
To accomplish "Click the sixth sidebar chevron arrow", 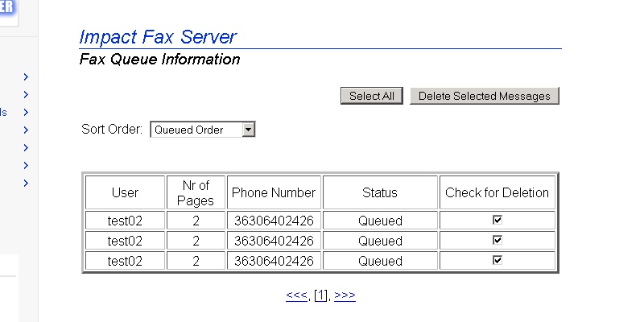I will [26, 166].
